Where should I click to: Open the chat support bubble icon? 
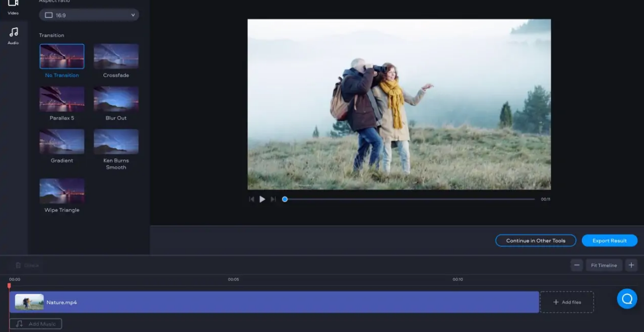click(x=627, y=299)
